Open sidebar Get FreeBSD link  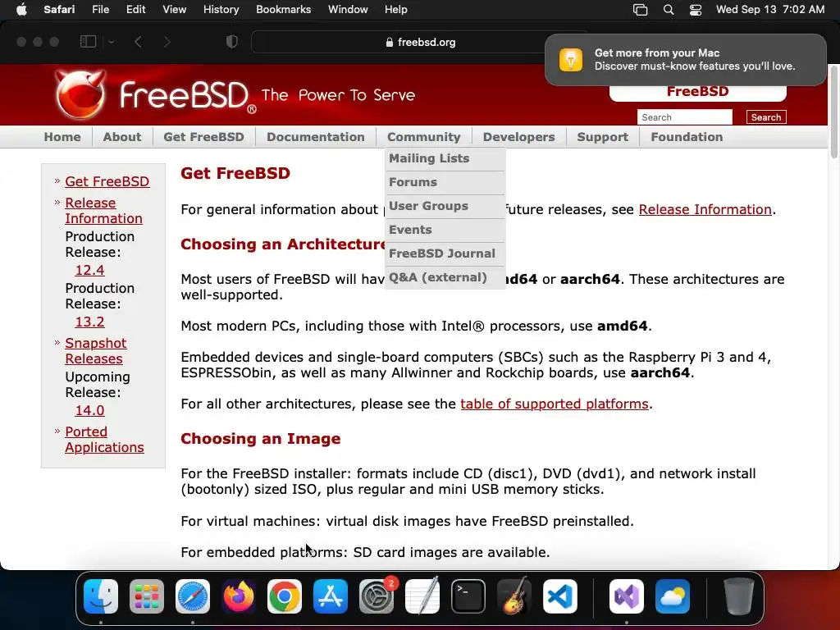pyautogui.click(x=107, y=181)
